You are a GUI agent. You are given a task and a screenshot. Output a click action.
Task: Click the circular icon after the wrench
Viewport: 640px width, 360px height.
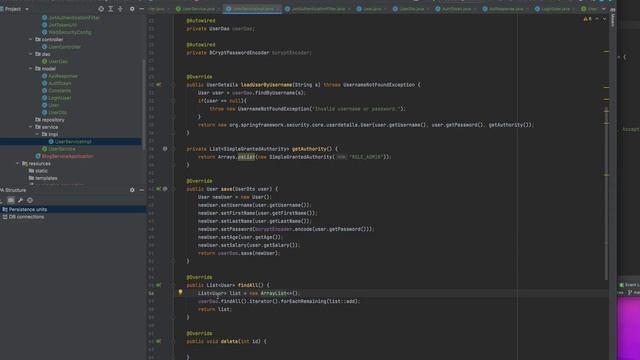tap(30, 200)
